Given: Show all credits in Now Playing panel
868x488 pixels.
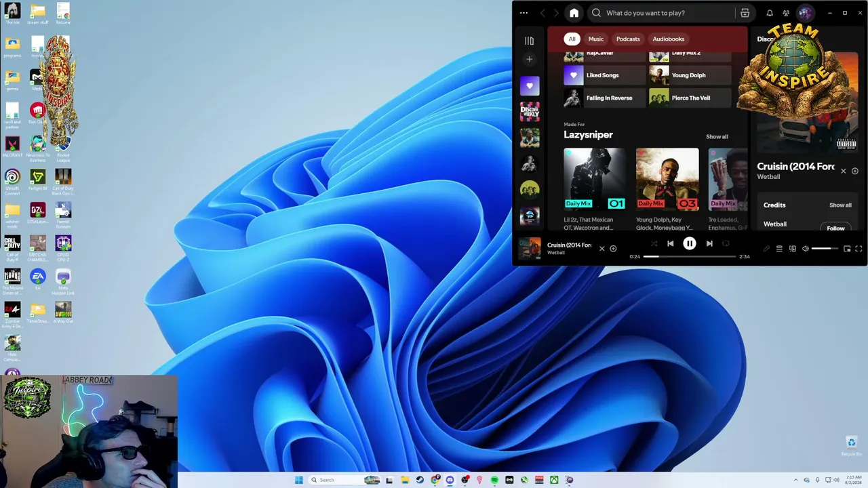Looking at the screenshot, I should pos(840,205).
